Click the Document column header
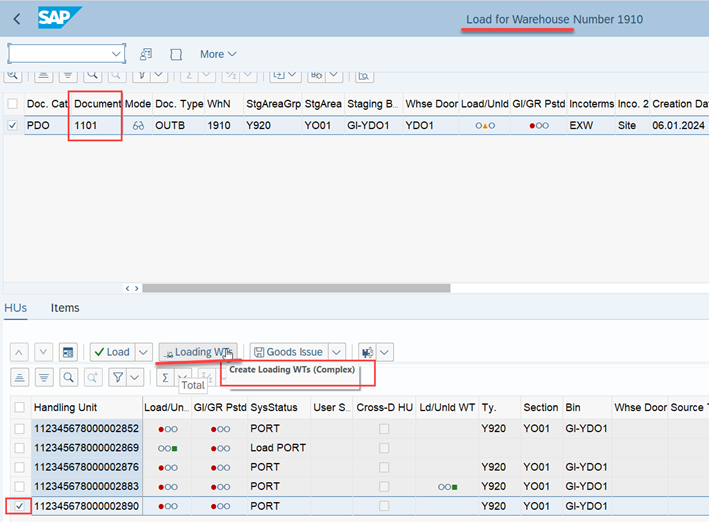The image size is (709, 522). pyautogui.click(x=98, y=104)
